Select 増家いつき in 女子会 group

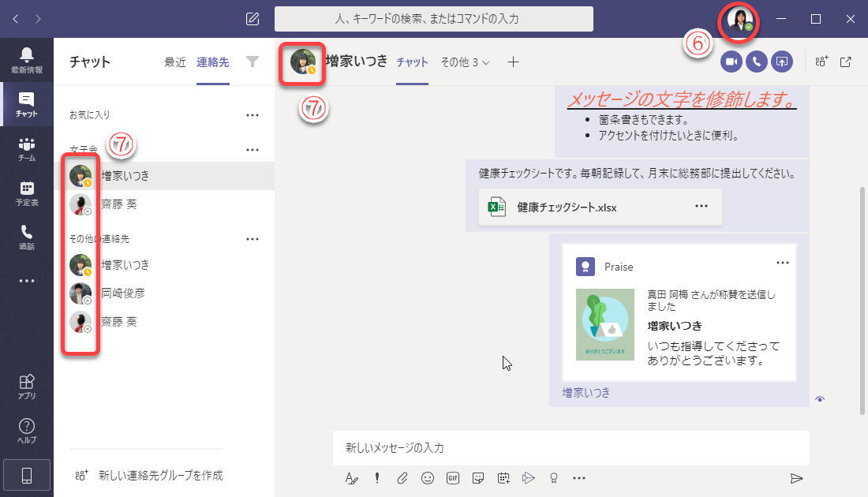pyautogui.click(x=164, y=175)
